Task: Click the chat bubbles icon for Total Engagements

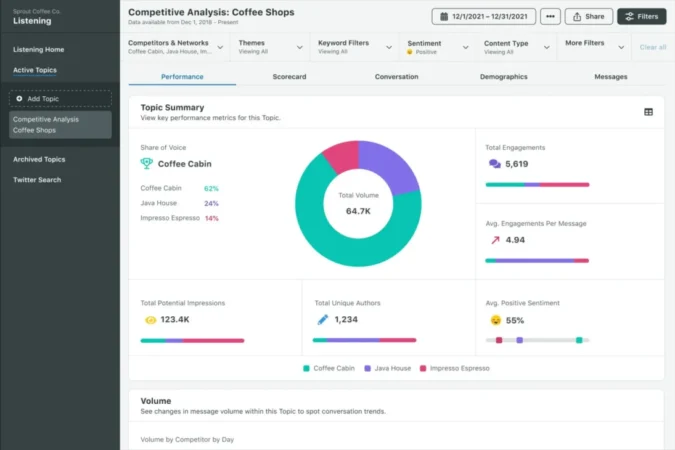Action: pos(495,164)
